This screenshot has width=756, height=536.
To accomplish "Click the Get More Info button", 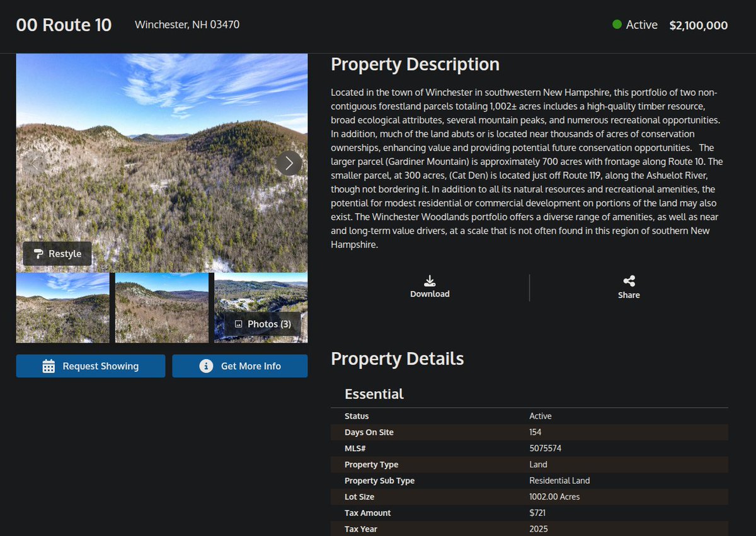I will [x=240, y=366].
